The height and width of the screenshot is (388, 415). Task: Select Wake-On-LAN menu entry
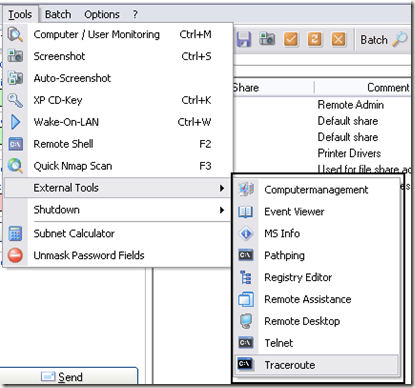click(x=118, y=122)
